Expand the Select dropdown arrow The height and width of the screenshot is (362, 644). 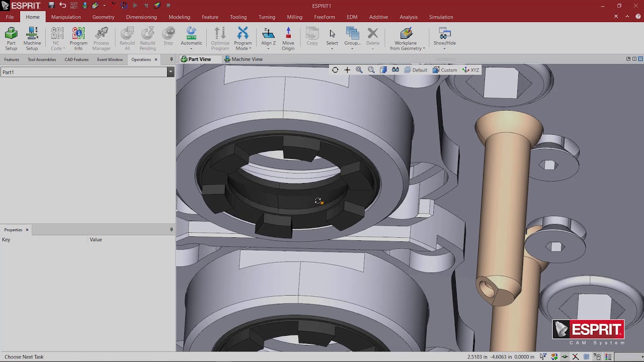click(332, 48)
